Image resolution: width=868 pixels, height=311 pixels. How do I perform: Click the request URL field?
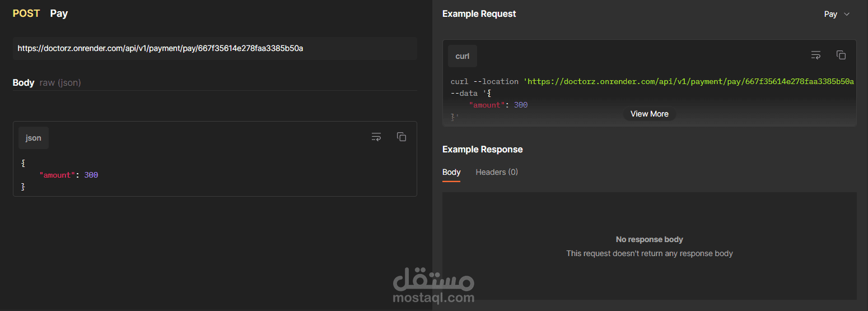(x=215, y=49)
